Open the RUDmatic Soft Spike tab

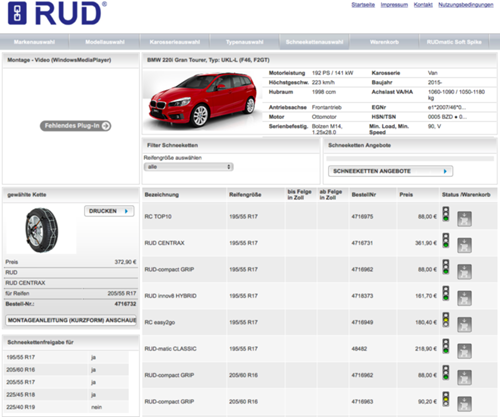click(454, 42)
